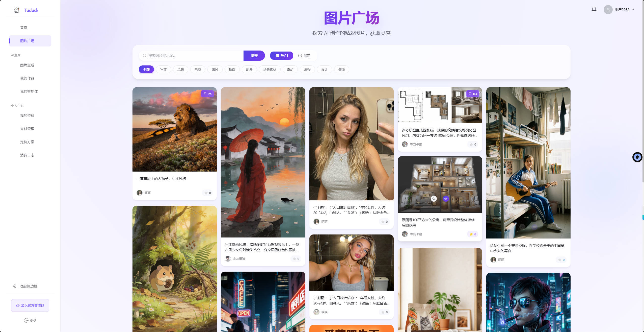The height and width of the screenshot is (332, 644).
Task: Click the eye preview icon on apartment image
Action: point(446,199)
